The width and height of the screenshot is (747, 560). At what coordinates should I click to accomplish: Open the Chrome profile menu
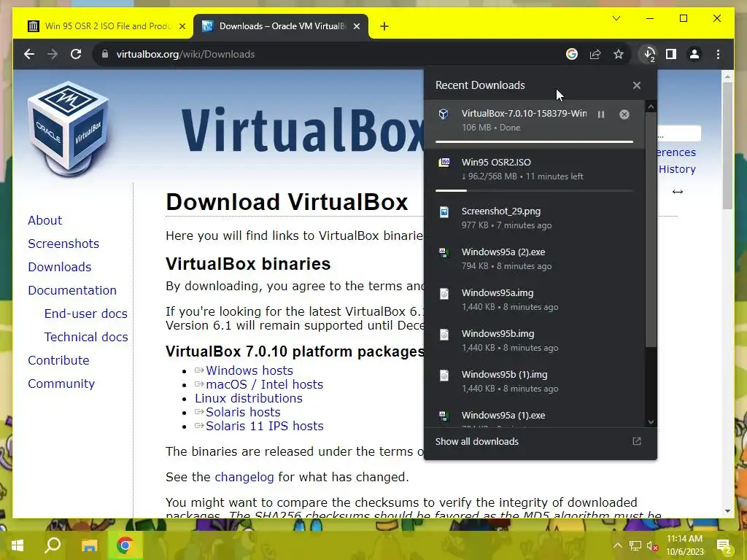pyautogui.click(x=694, y=54)
